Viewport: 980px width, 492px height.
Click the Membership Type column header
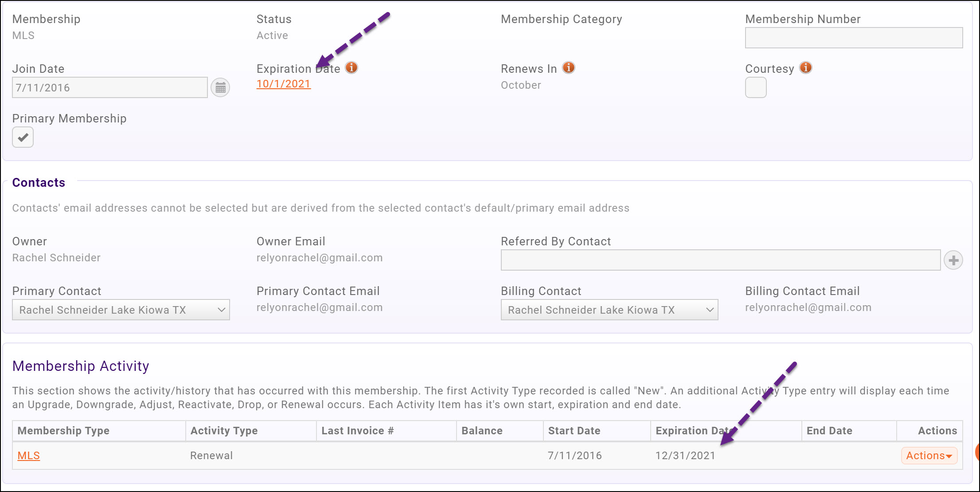63,431
